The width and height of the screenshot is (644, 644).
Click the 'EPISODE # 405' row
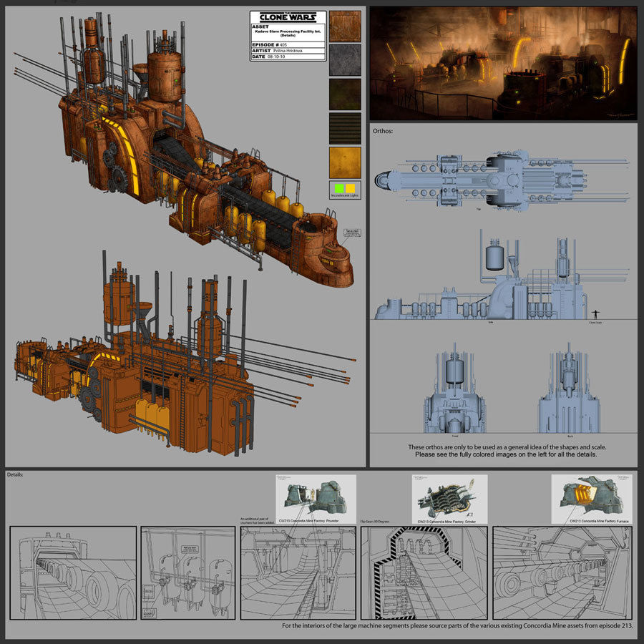point(288,45)
